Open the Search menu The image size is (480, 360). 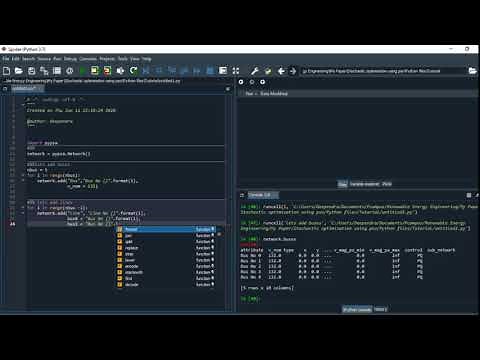28,59
